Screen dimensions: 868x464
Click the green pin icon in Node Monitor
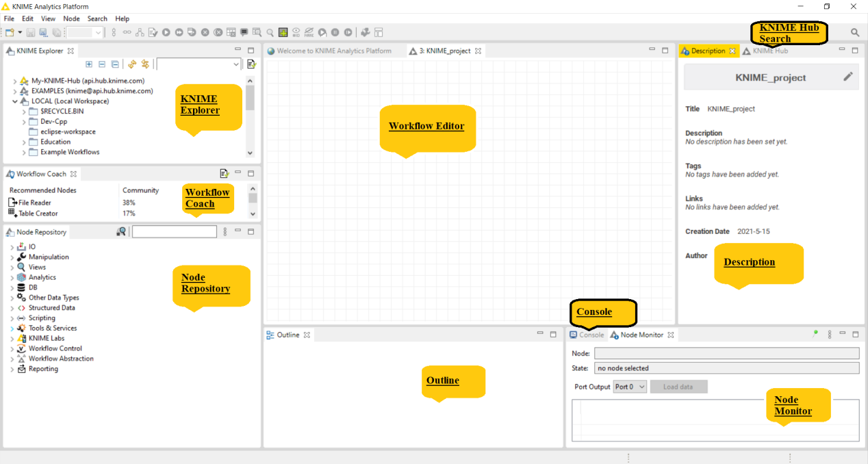pyautogui.click(x=815, y=334)
